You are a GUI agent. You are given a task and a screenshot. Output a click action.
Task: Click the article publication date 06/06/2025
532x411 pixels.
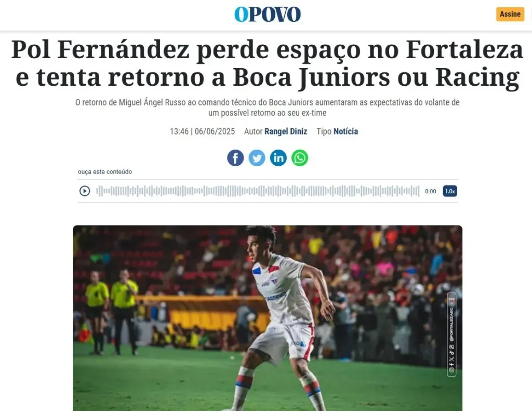coord(215,131)
